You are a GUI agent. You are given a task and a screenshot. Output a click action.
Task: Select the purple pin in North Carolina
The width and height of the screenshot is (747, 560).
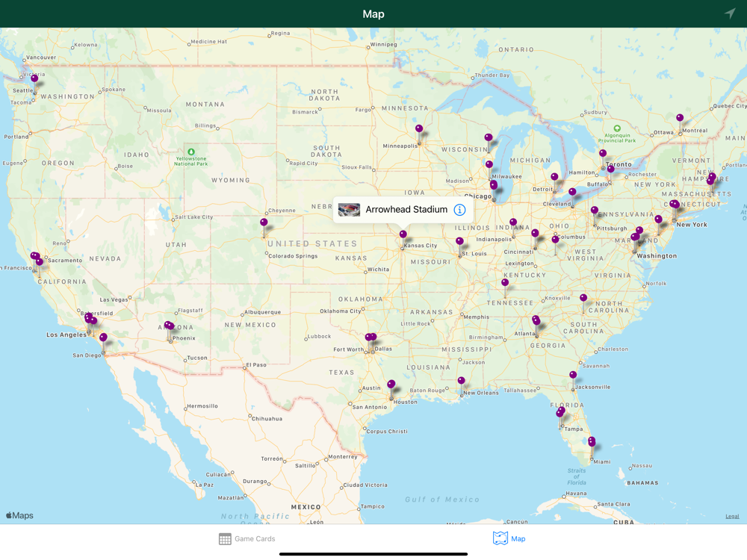click(583, 298)
